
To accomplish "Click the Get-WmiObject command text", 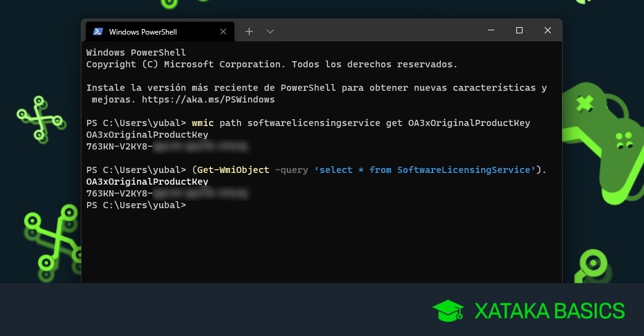I will tap(233, 170).
